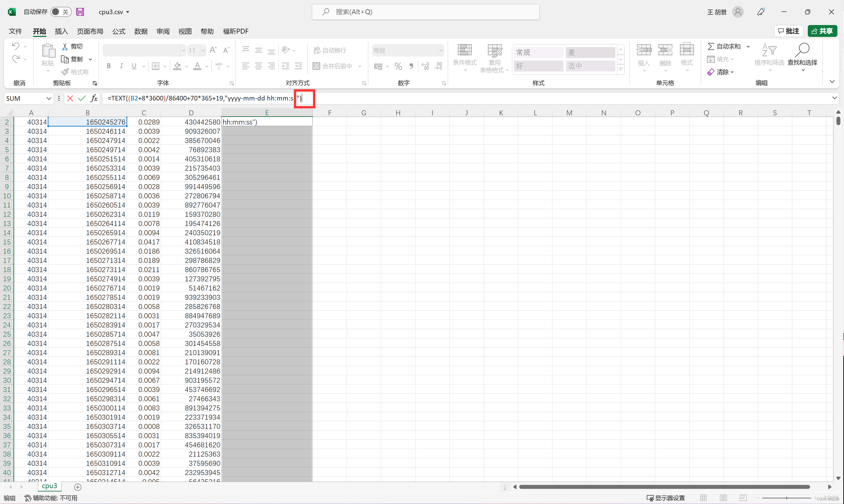Click the 共享 share button

pos(822,31)
